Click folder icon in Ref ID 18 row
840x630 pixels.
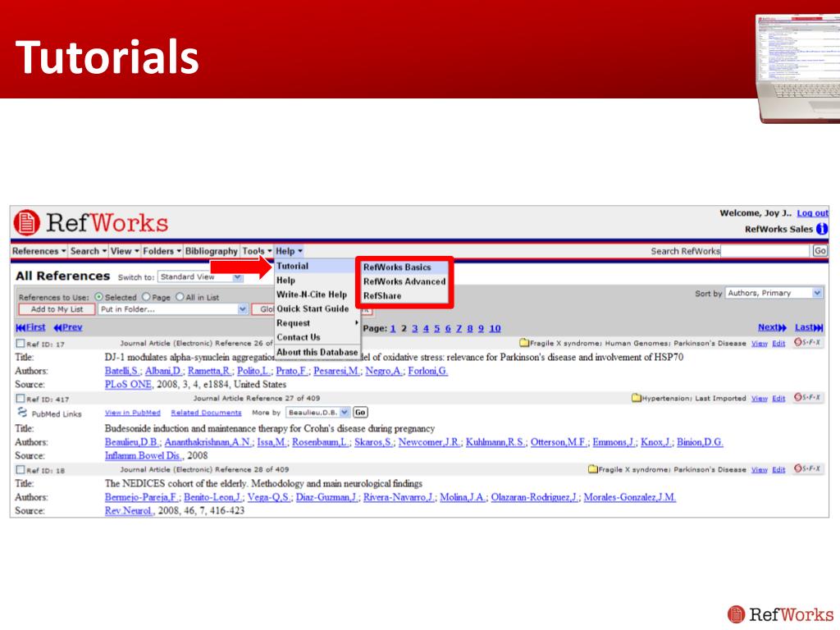(x=592, y=469)
